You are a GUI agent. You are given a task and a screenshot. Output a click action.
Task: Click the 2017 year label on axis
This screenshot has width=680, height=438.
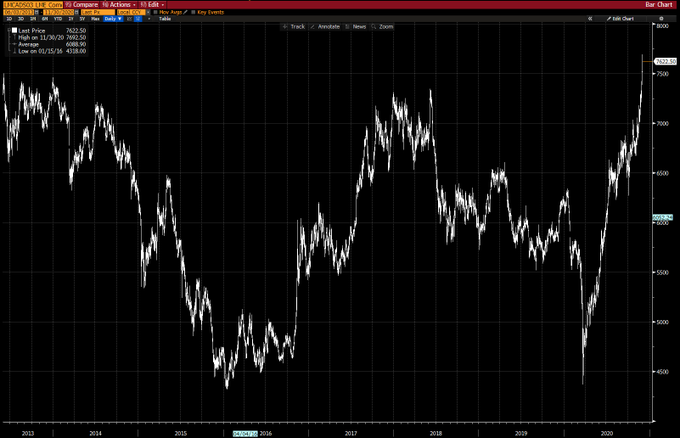pyautogui.click(x=351, y=433)
